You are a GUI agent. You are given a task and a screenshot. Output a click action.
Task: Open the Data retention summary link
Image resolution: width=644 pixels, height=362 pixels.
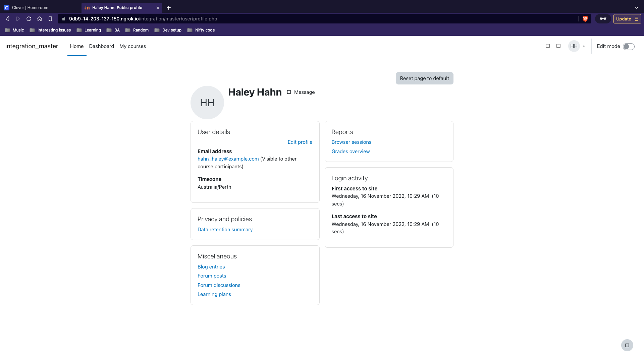pos(225,230)
